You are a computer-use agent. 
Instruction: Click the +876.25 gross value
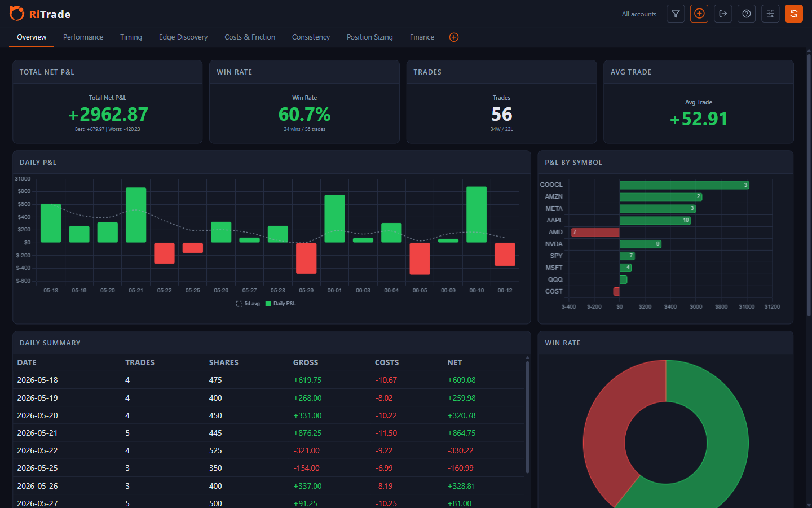click(x=307, y=433)
